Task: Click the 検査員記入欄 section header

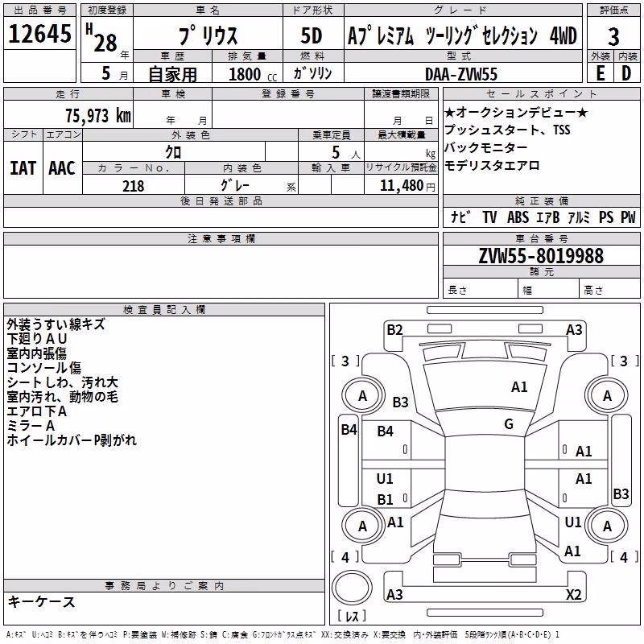Action: pyautogui.click(x=164, y=310)
